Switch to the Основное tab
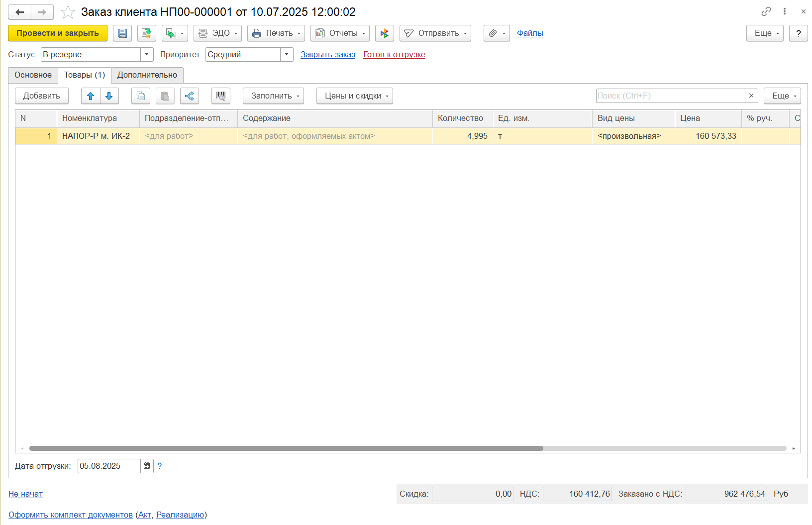 point(33,75)
